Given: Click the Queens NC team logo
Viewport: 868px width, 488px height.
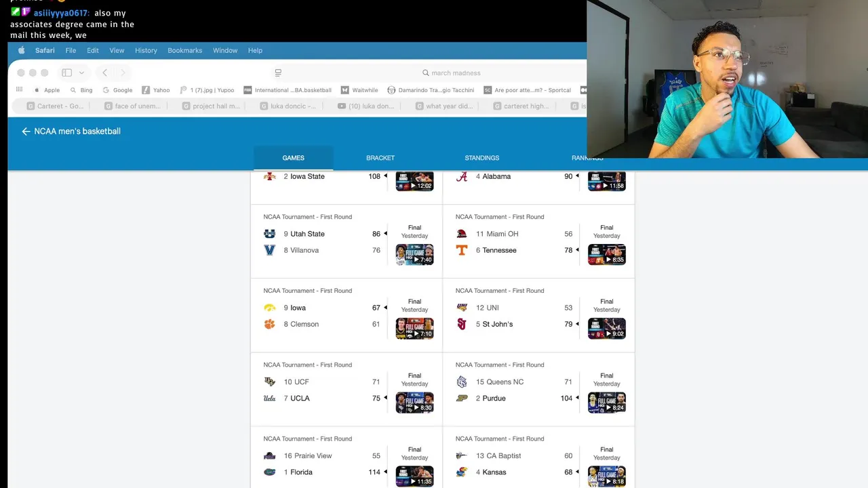Looking at the screenshot, I should pyautogui.click(x=462, y=382).
